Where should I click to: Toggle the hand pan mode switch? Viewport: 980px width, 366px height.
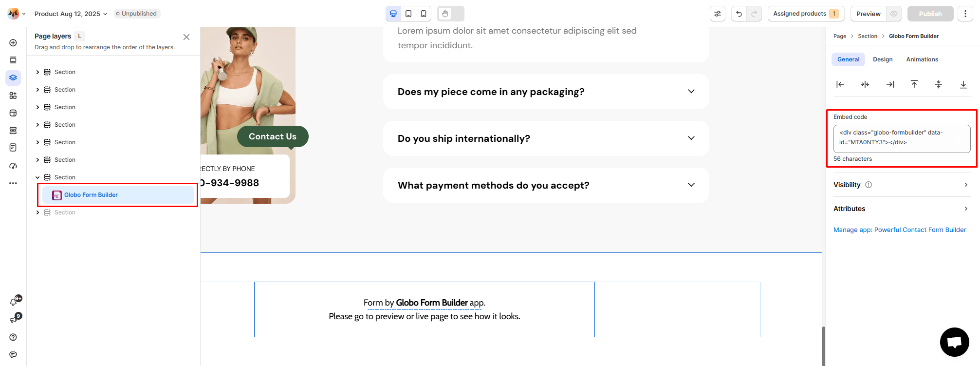tap(451, 14)
